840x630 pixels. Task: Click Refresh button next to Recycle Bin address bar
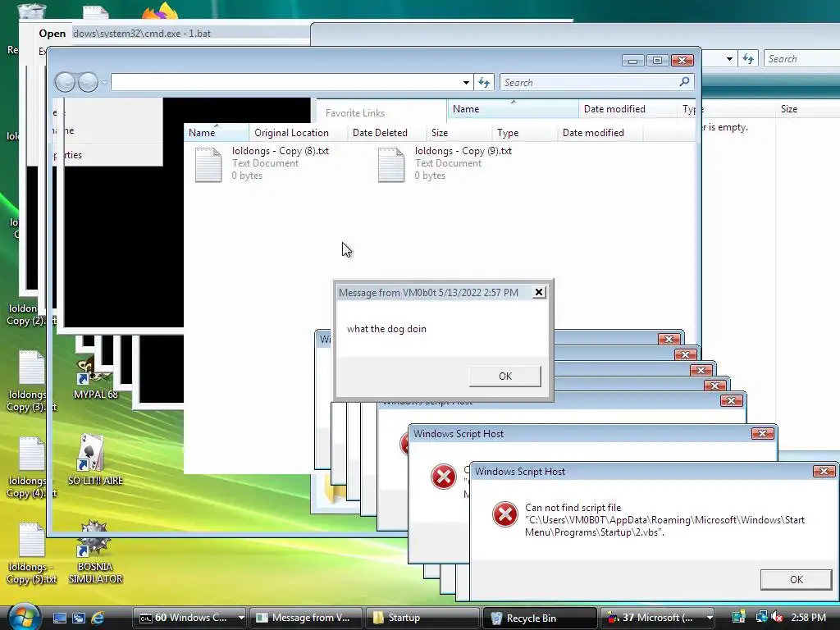484,83
